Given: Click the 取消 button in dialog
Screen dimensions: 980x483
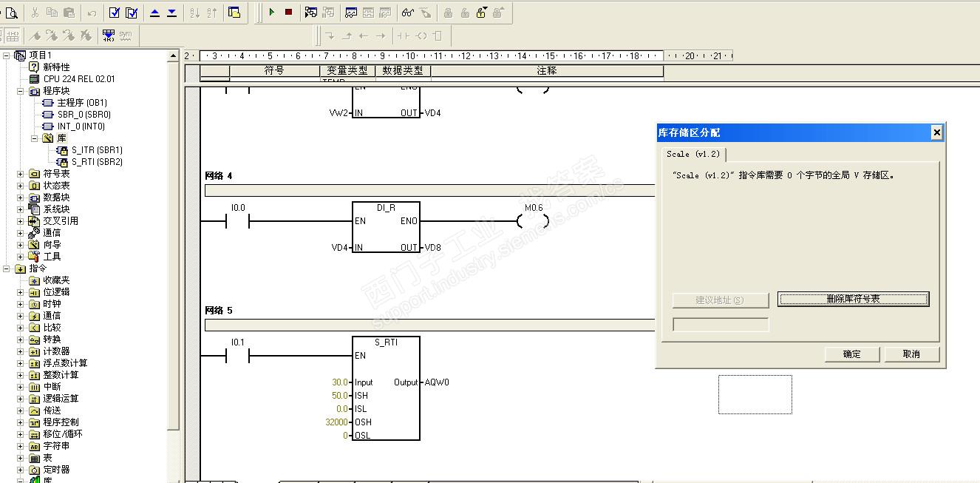Looking at the screenshot, I should tap(911, 354).
